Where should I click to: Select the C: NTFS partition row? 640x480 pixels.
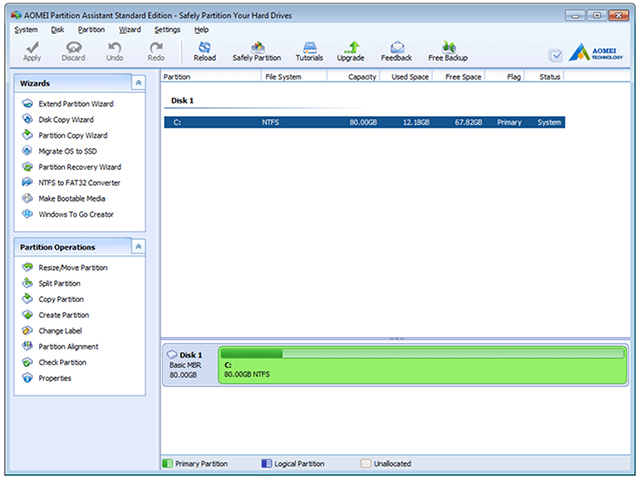pyautogui.click(x=364, y=122)
